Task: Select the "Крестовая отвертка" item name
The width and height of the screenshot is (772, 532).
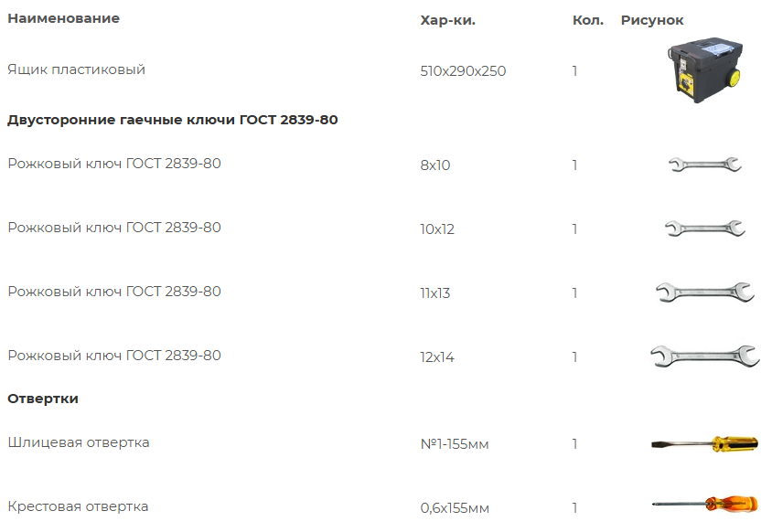Action: point(78,506)
